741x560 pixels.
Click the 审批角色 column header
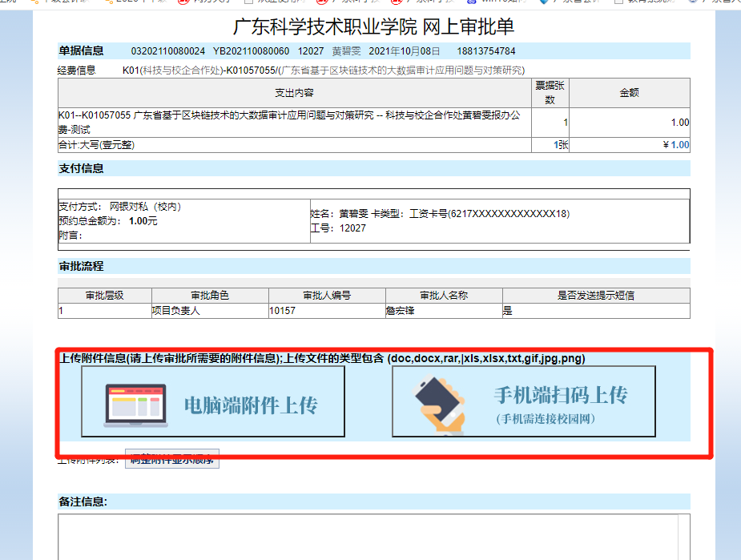[x=210, y=296]
